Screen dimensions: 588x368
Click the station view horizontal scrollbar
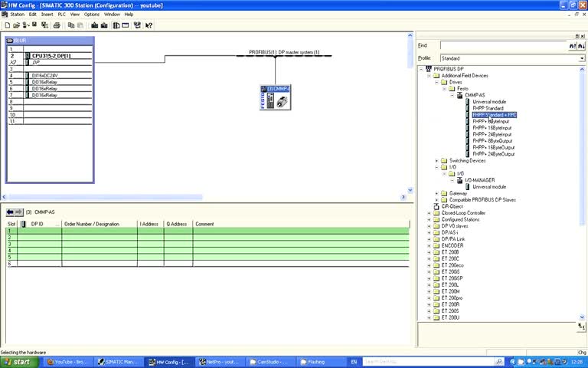pyautogui.click(x=105, y=197)
